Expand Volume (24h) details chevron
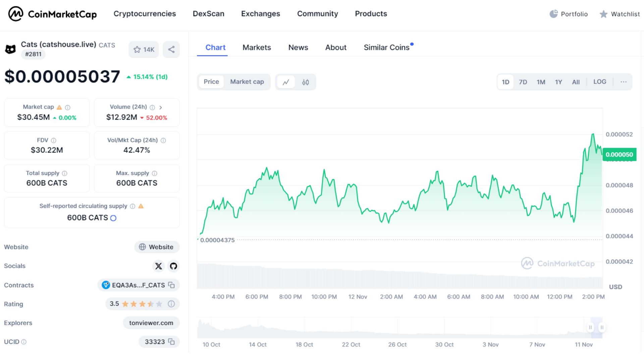The width and height of the screenshot is (644, 362). (161, 108)
